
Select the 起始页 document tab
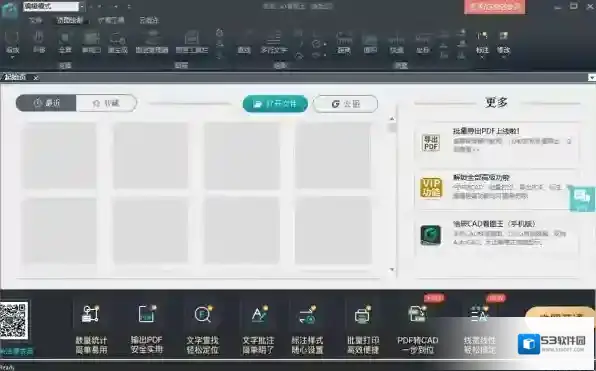coord(15,78)
